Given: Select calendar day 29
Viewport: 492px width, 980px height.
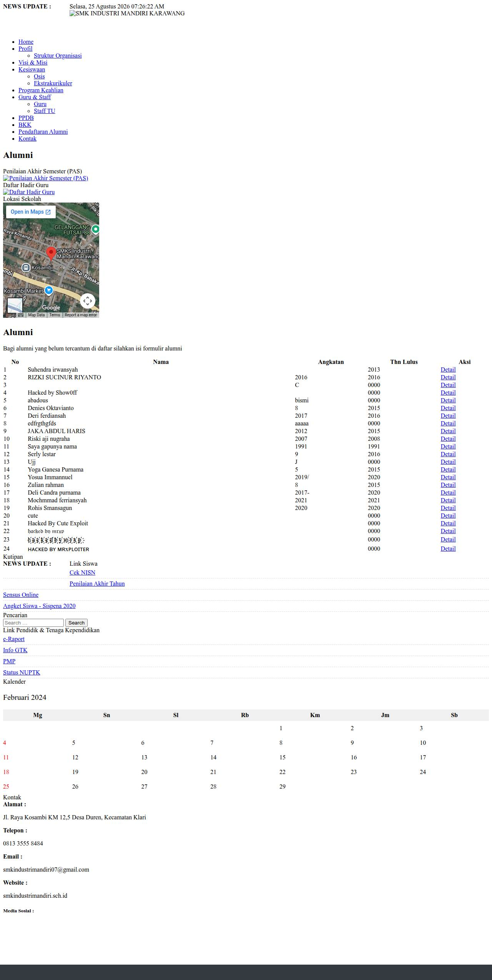Looking at the screenshot, I should click(x=283, y=787).
